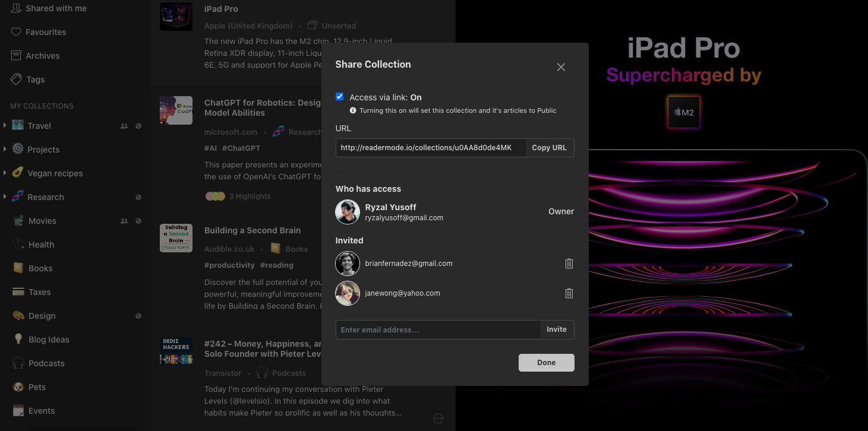Click Design's public globe icon
Screen dimensions: 868x431
(138, 316)
